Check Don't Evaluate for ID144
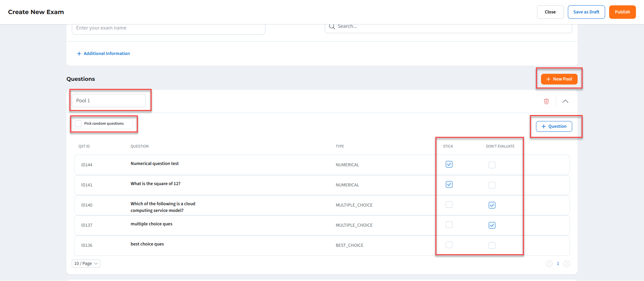 point(492,165)
